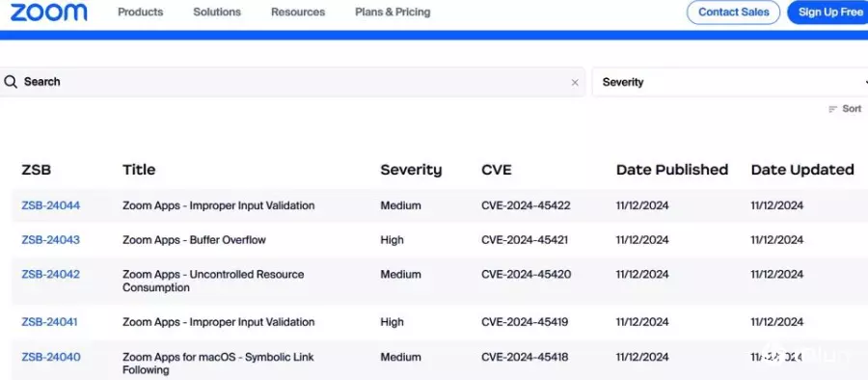Open the Products menu
Image resolution: width=868 pixels, height=380 pixels.
pyautogui.click(x=141, y=12)
